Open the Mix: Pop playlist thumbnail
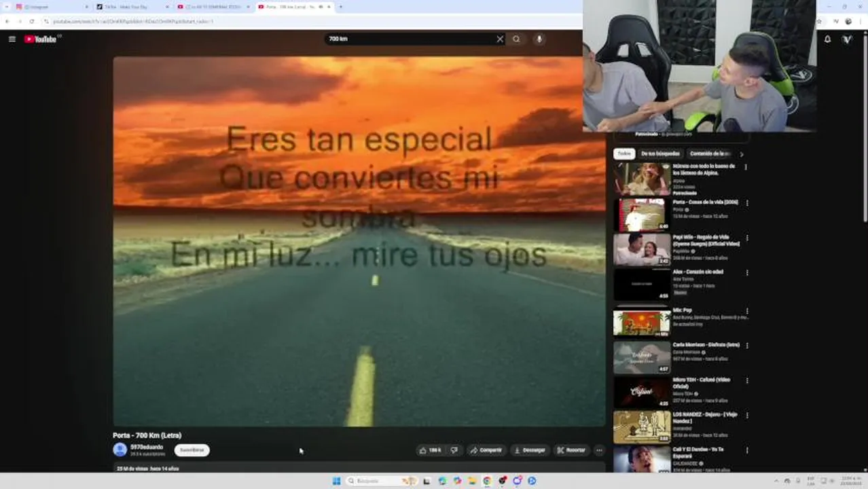The image size is (868, 489). pyautogui.click(x=642, y=323)
